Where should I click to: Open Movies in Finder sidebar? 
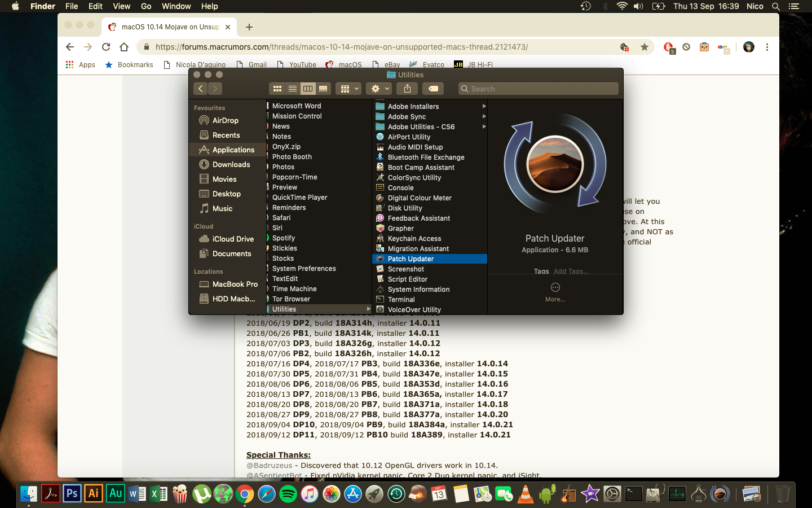224,179
